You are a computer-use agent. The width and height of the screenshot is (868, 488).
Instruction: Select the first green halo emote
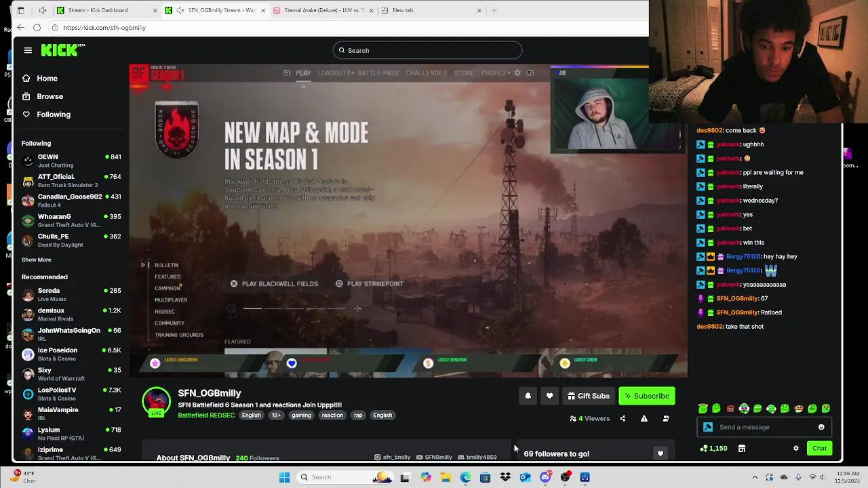pyautogui.click(x=703, y=408)
